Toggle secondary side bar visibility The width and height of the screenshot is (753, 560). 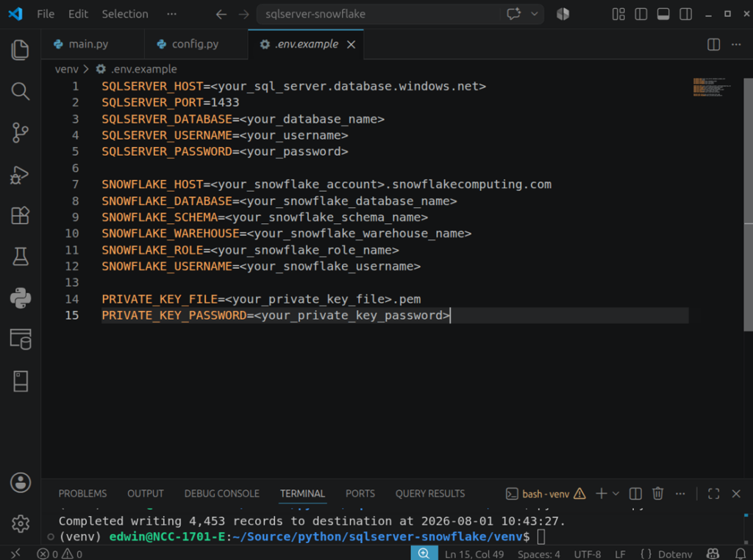tap(686, 15)
